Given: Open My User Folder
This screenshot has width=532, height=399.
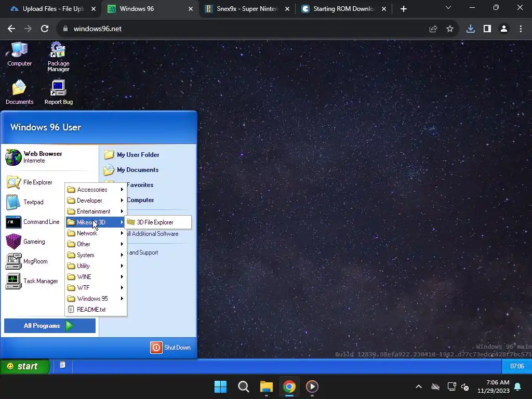Looking at the screenshot, I should tap(131, 155).
